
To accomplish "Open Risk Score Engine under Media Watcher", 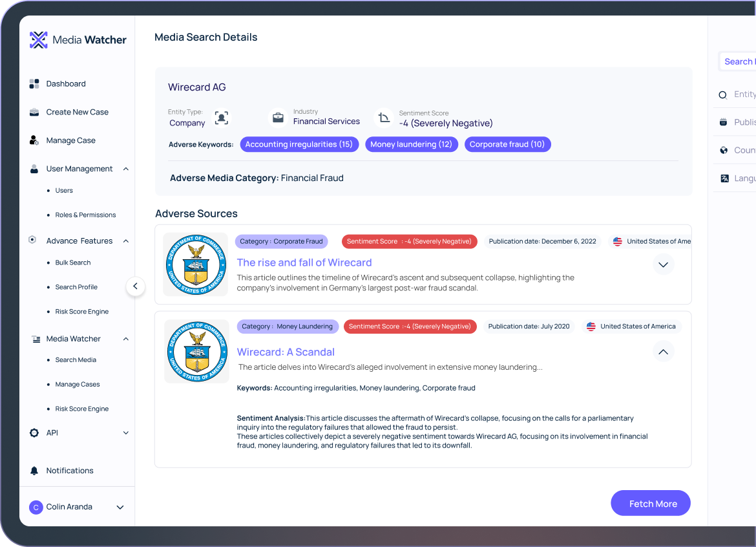I will 82,409.
